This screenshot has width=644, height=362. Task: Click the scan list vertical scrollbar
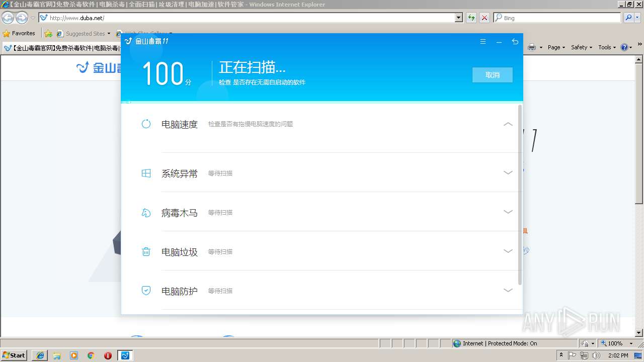pos(520,195)
